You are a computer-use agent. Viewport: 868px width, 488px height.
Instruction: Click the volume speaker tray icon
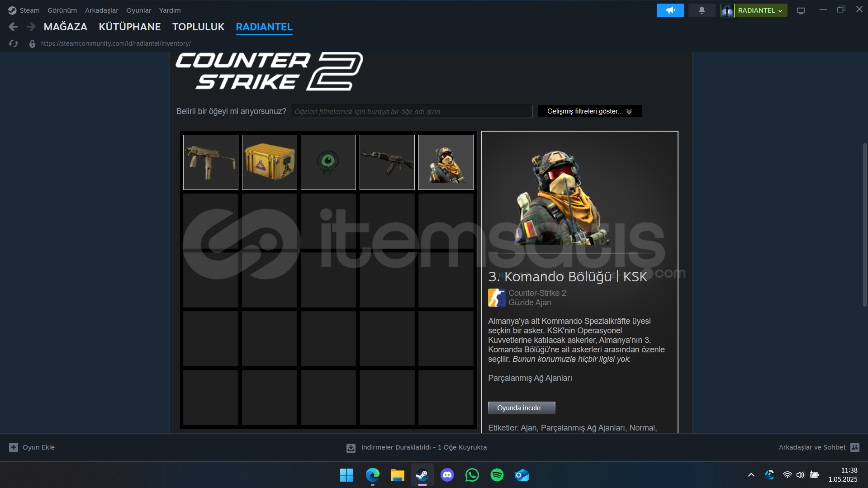pos(800,475)
